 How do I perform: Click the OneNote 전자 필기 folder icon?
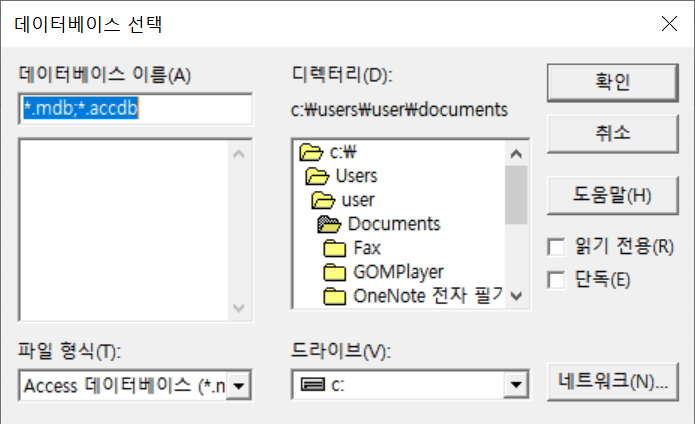[x=335, y=296]
